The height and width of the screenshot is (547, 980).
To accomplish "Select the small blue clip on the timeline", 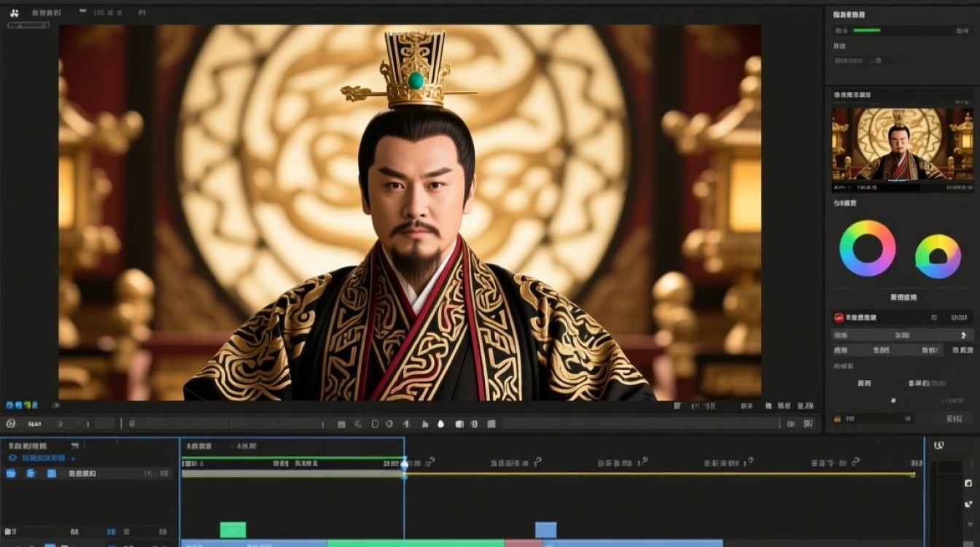I will coord(545,529).
